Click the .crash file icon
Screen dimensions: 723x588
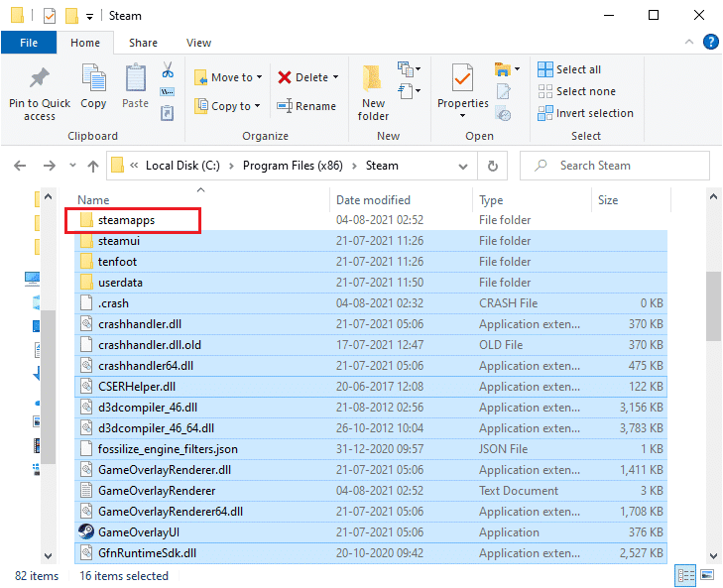[x=86, y=303]
